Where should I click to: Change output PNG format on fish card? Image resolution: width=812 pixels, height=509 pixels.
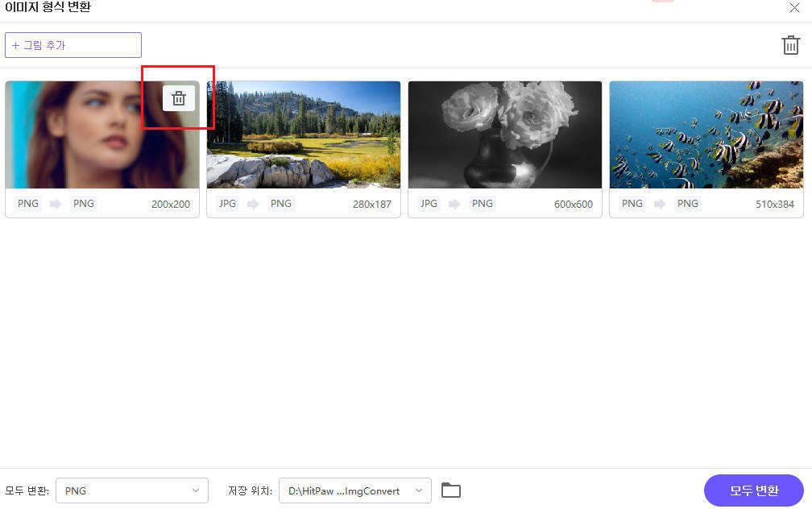click(x=688, y=204)
